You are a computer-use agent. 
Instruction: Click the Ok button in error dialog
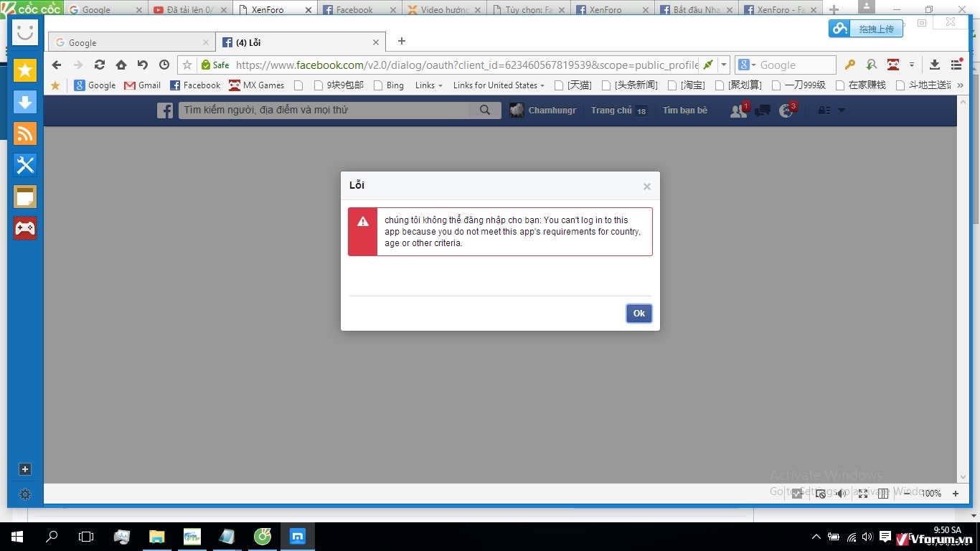point(639,314)
